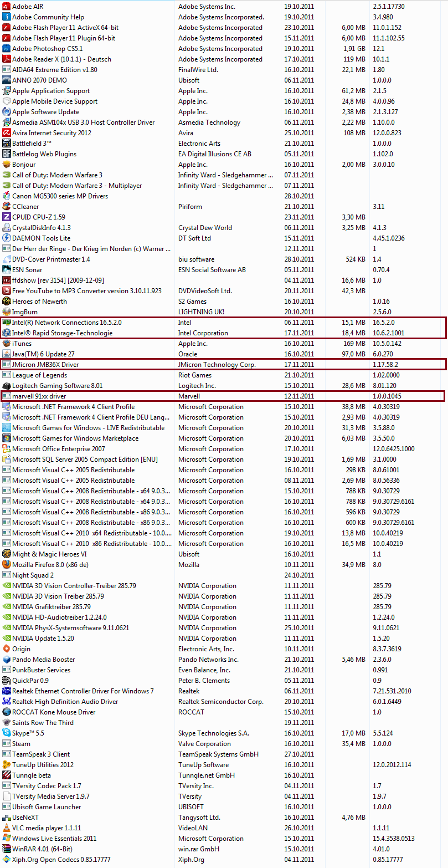The height and width of the screenshot is (868, 448).
Task: Click the TuneUp Utilities 2012 icon
Action: [7, 765]
